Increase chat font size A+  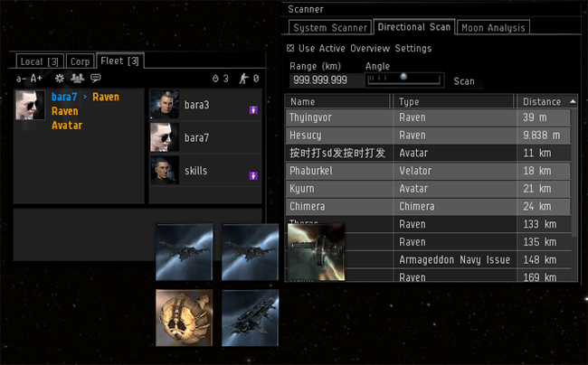[36, 79]
